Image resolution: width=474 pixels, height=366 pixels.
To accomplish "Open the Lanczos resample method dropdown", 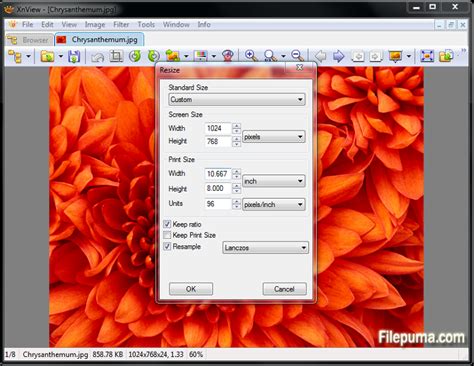I will [265, 248].
